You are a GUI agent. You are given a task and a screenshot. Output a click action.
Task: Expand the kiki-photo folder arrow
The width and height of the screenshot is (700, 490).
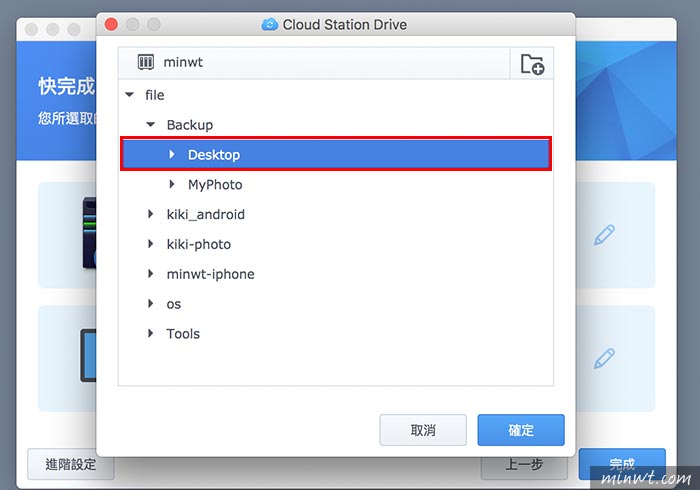(x=150, y=244)
